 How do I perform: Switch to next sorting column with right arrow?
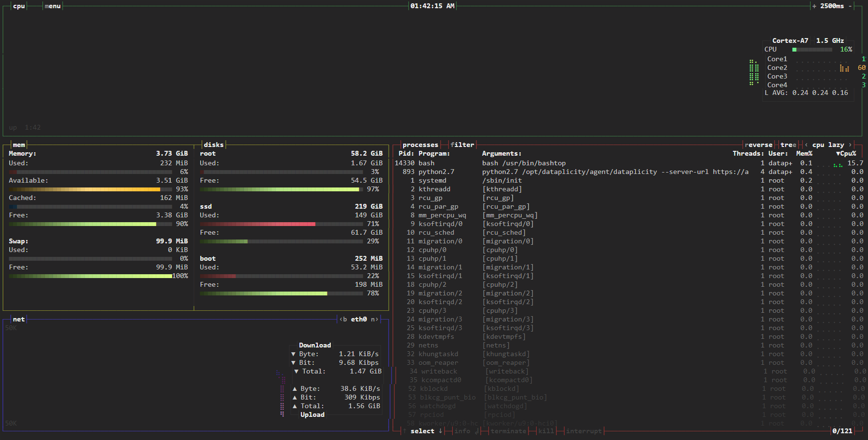click(x=850, y=145)
